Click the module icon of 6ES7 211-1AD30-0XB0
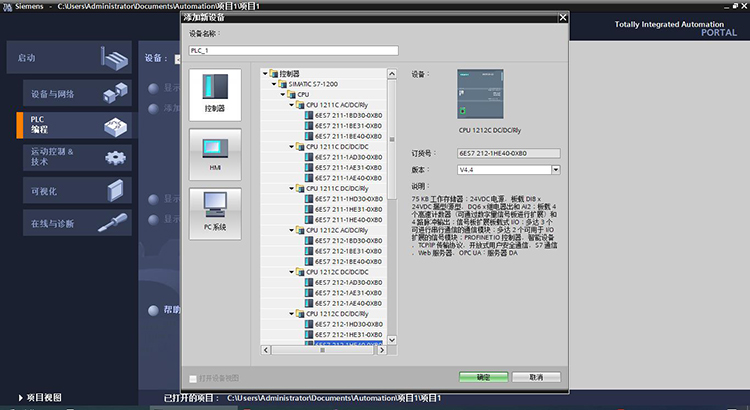This screenshot has height=410, width=750. click(x=309, y=157)
